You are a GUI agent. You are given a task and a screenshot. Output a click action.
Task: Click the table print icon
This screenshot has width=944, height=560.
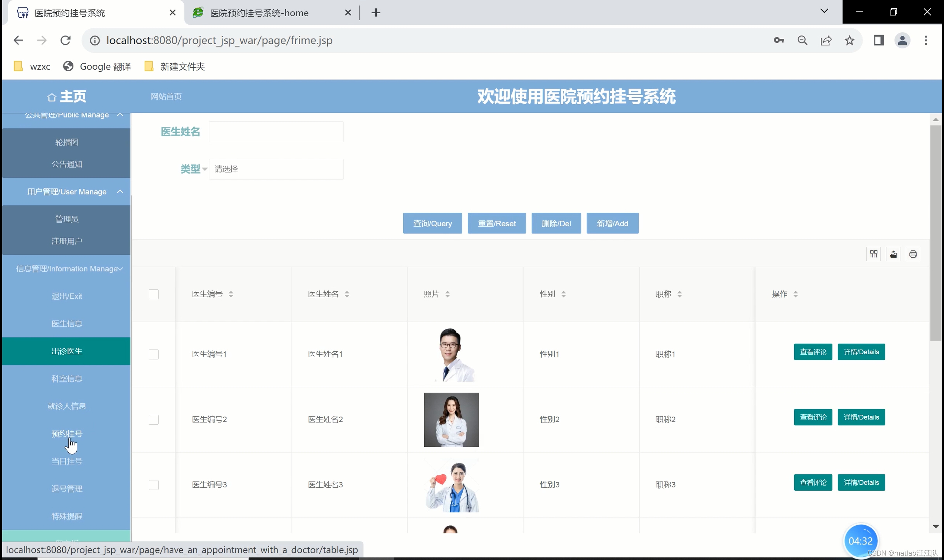point(913,254)
